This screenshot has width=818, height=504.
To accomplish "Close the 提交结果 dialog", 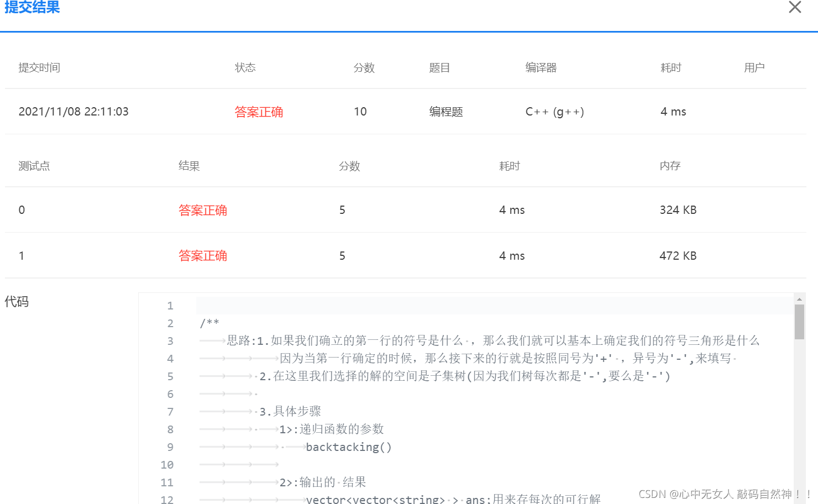I will [794, 7].
